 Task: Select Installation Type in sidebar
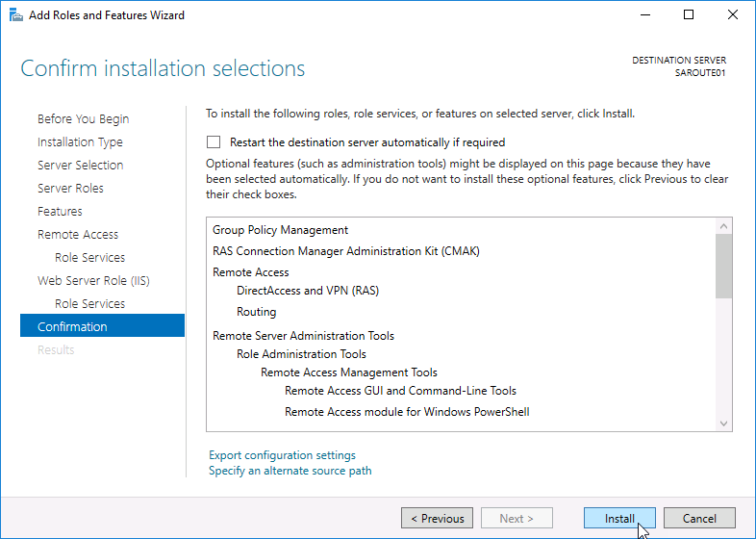80,142
